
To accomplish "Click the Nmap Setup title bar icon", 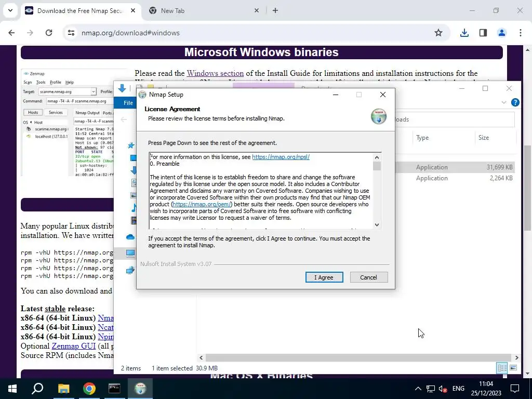I will [x=142, y=95].
